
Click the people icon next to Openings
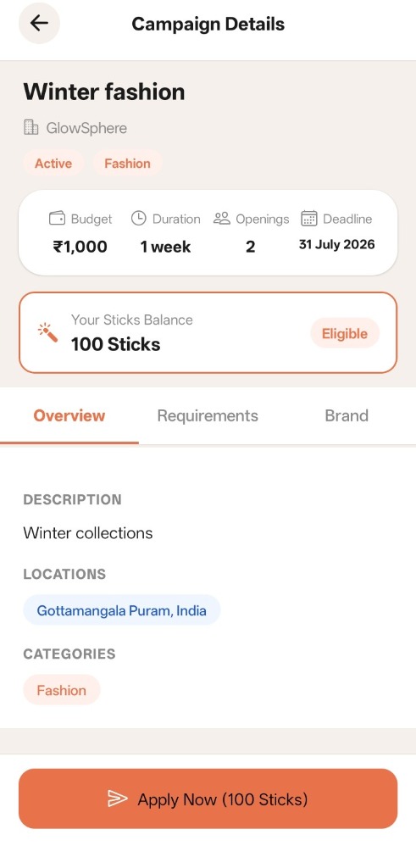[x=222, y=219]
